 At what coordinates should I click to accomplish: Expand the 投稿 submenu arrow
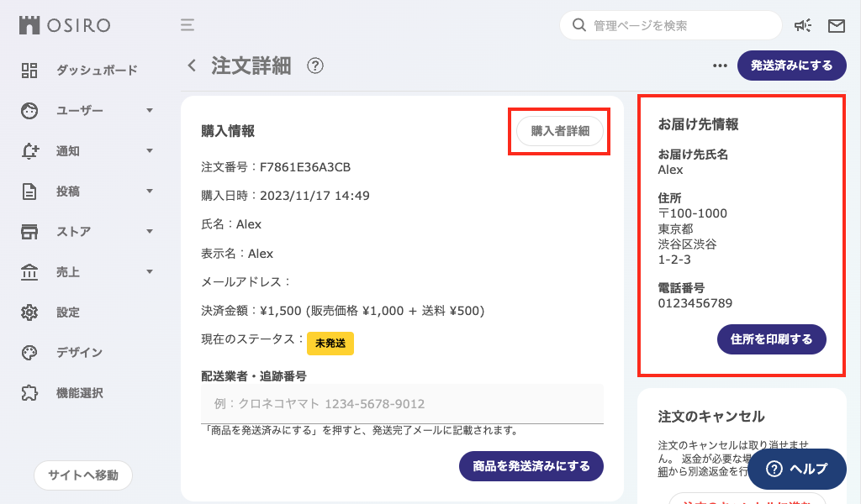tap(150, 192)
